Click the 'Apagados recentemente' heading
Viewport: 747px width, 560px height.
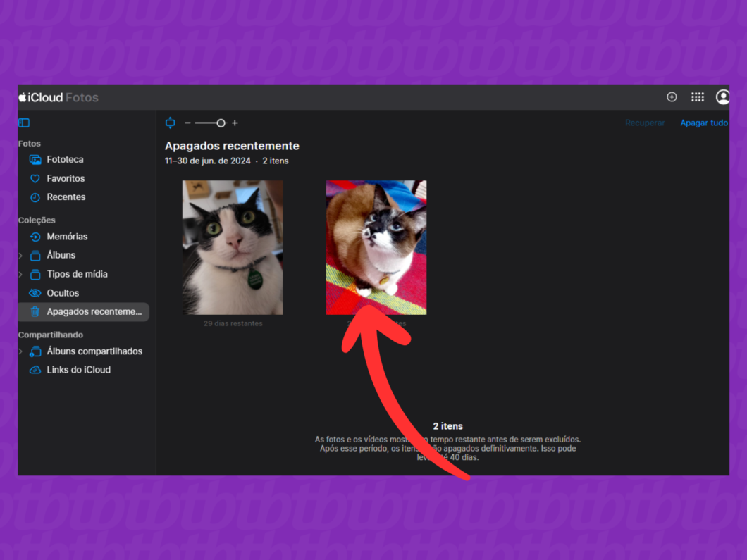click(x=232, y=146)
